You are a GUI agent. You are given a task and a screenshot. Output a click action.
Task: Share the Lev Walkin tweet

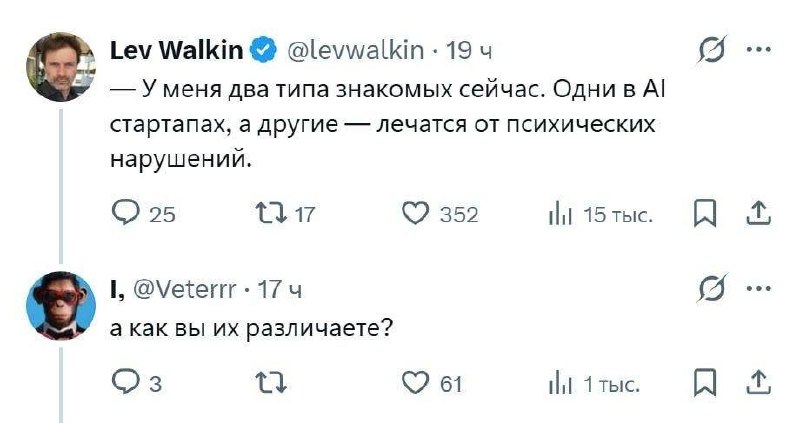[759, 214]
